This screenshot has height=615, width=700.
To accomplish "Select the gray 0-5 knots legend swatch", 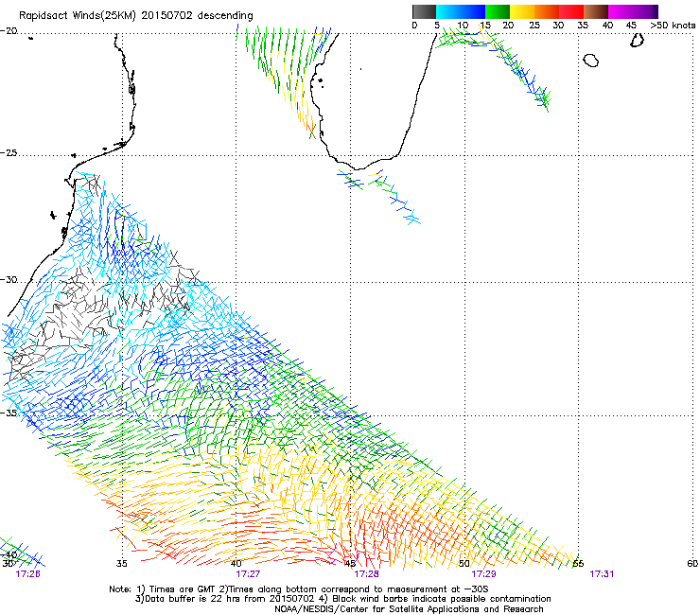I will click(x=424, y=11).
